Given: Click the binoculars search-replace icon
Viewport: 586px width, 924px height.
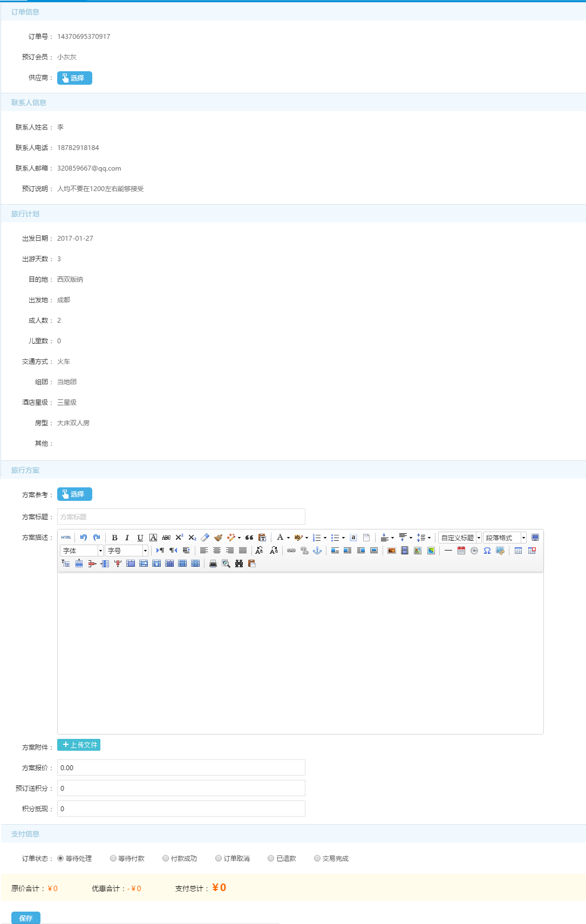Looking at the screenshot, I should (239, 563).
